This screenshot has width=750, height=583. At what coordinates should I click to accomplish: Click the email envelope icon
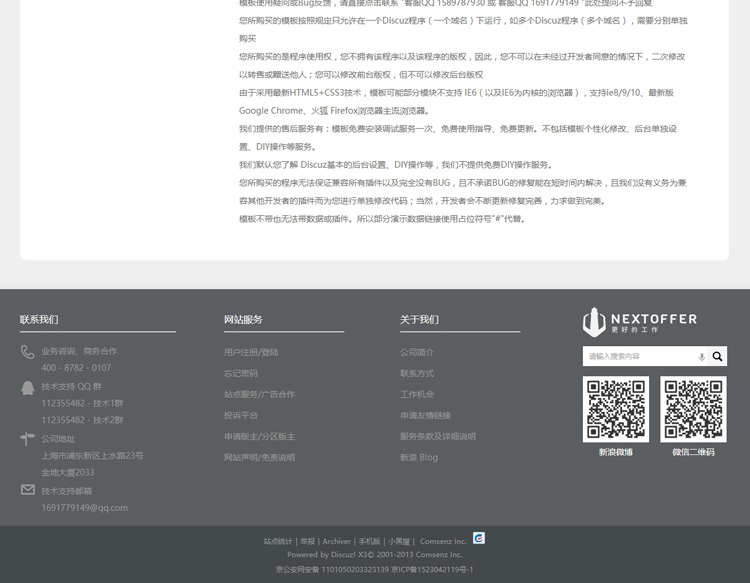tap(27, 490)
